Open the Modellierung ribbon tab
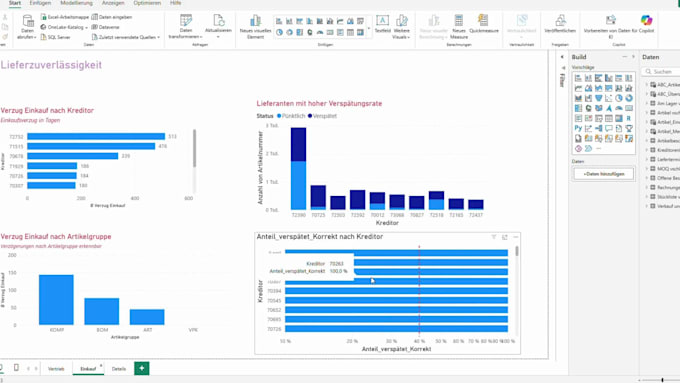This screenshot has width=680, height=383. point(76,3)
